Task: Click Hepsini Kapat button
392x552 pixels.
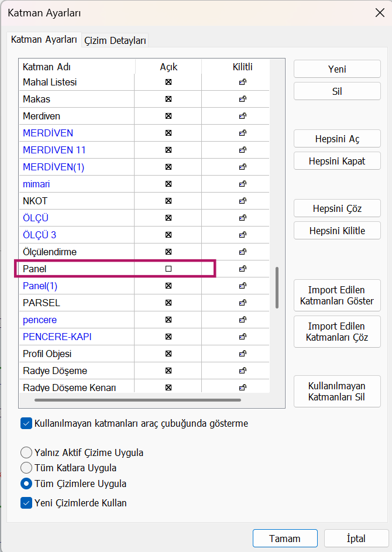Action: [x=337, y=161]
